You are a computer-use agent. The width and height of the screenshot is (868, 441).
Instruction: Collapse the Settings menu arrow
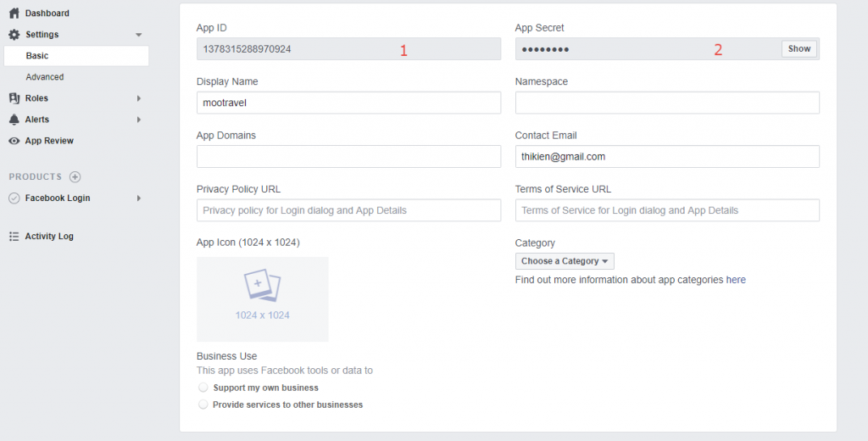(x=138, y=35)
